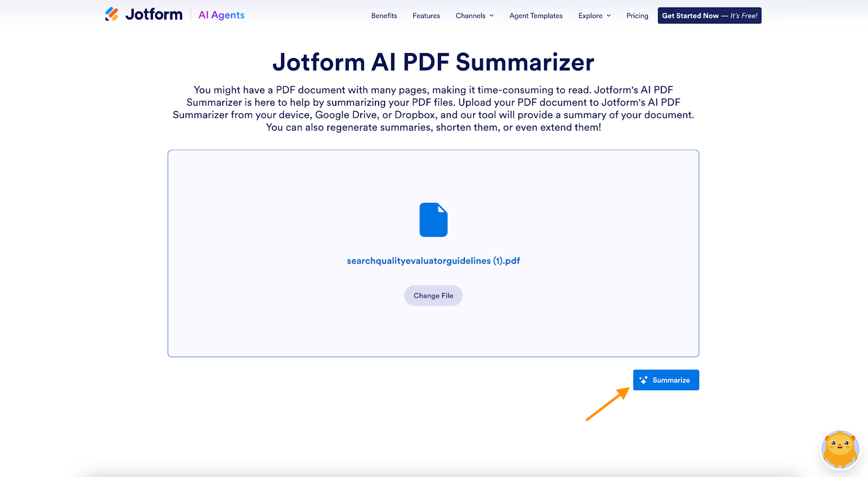Open Agent Templates page

pos(536,16)
